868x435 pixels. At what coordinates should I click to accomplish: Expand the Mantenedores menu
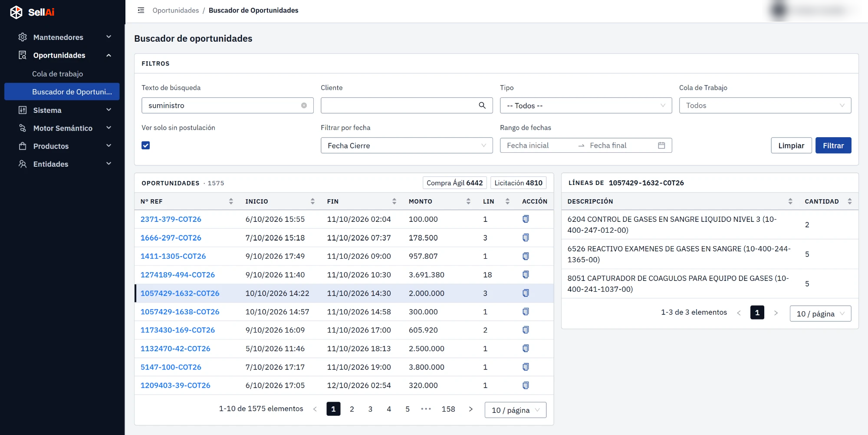tap(62, 37)
